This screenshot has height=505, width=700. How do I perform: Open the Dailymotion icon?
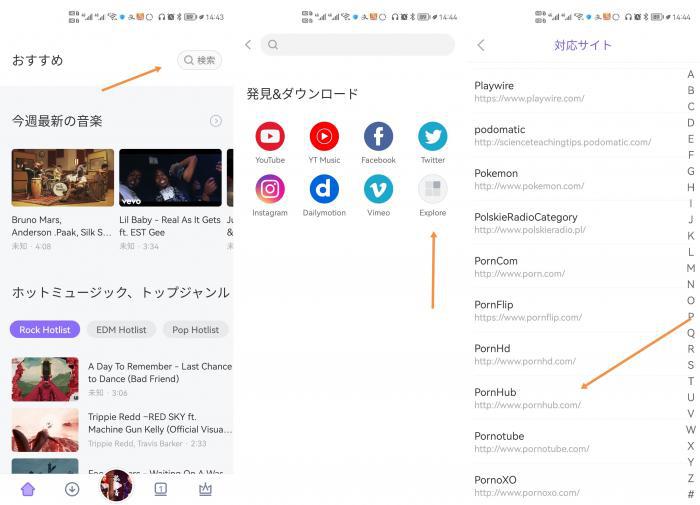[324, 189]
